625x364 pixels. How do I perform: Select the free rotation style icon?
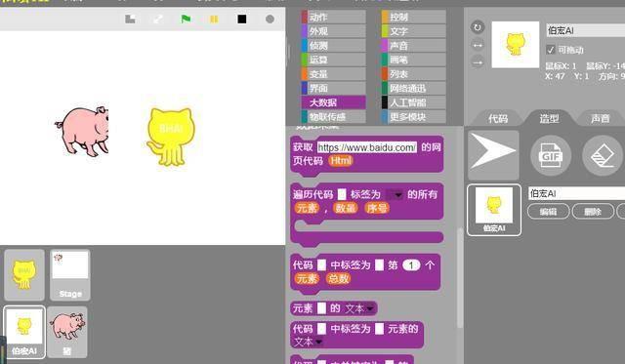pyautogui.click(x=478, y=27)
